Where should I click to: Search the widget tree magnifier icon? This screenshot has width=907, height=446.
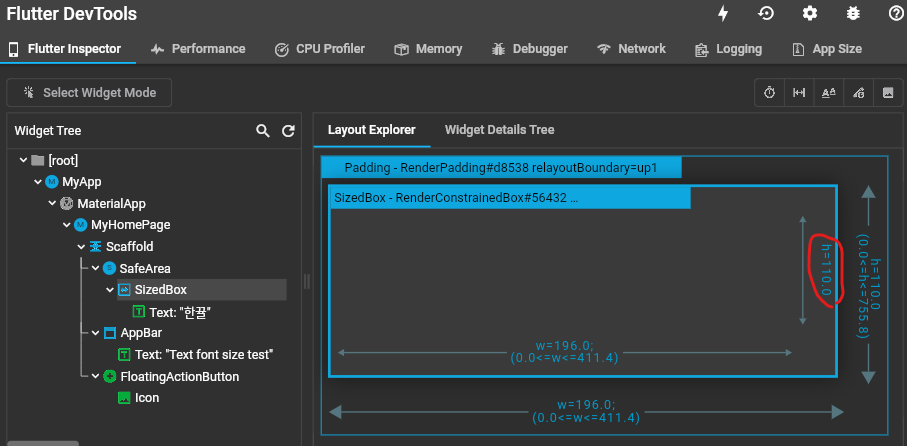[x=263, y=131]
